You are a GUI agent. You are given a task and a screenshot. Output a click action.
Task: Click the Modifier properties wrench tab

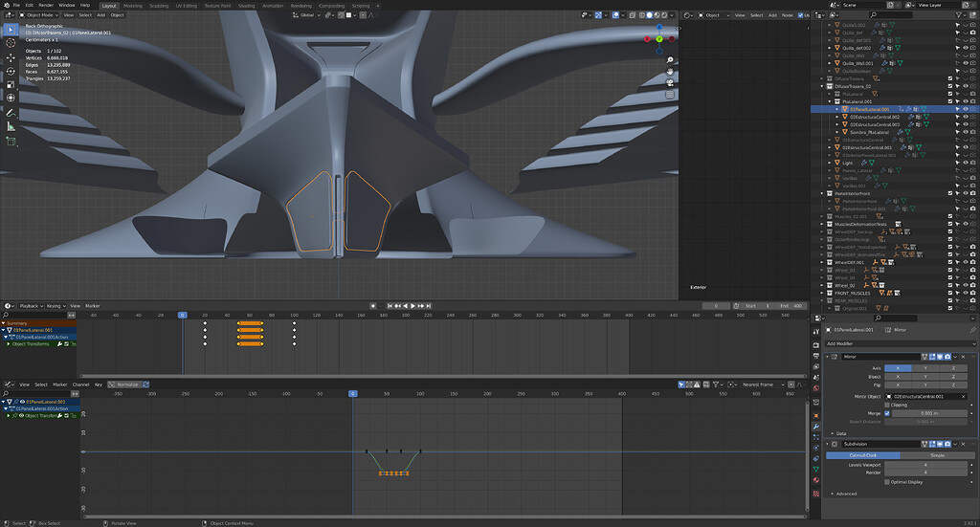(815, 427)
